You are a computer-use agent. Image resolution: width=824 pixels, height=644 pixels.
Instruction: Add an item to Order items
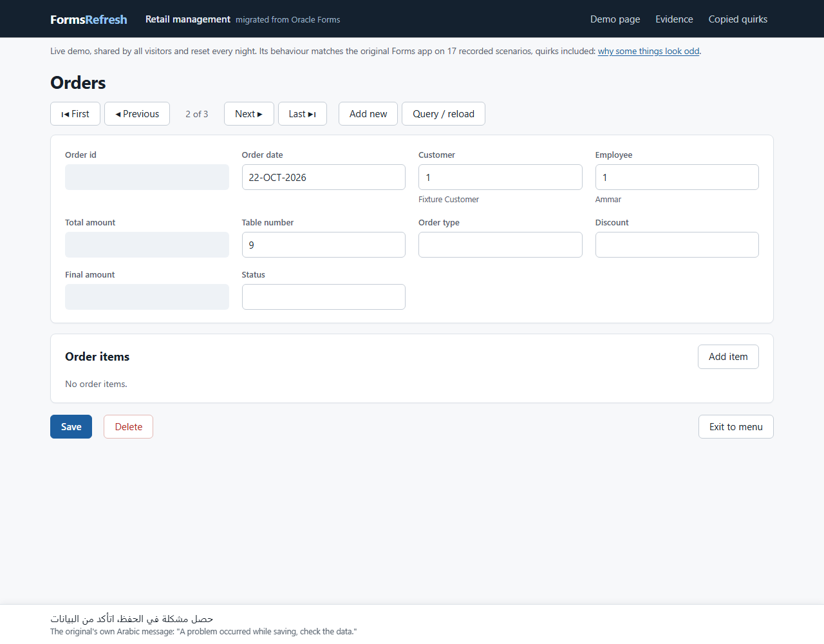coord(728,357)
